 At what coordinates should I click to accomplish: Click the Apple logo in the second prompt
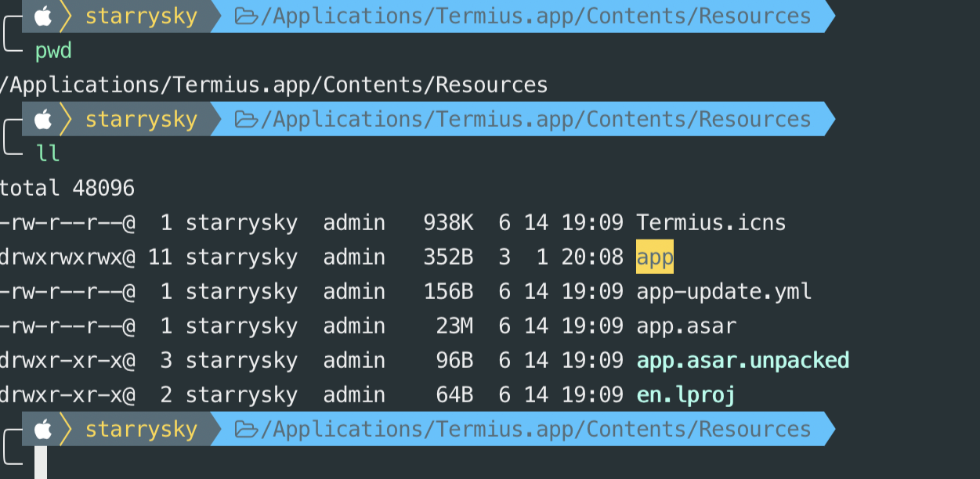pos(42,119)
